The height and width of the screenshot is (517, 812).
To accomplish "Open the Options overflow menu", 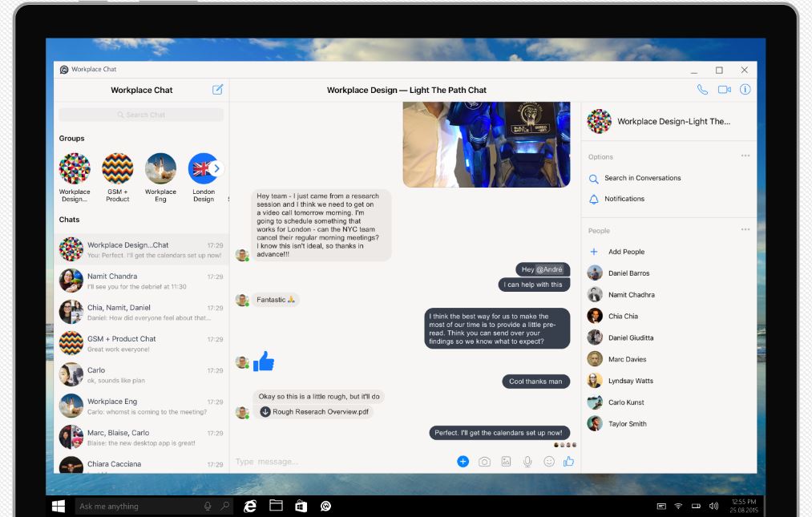I will coord(745,155).
